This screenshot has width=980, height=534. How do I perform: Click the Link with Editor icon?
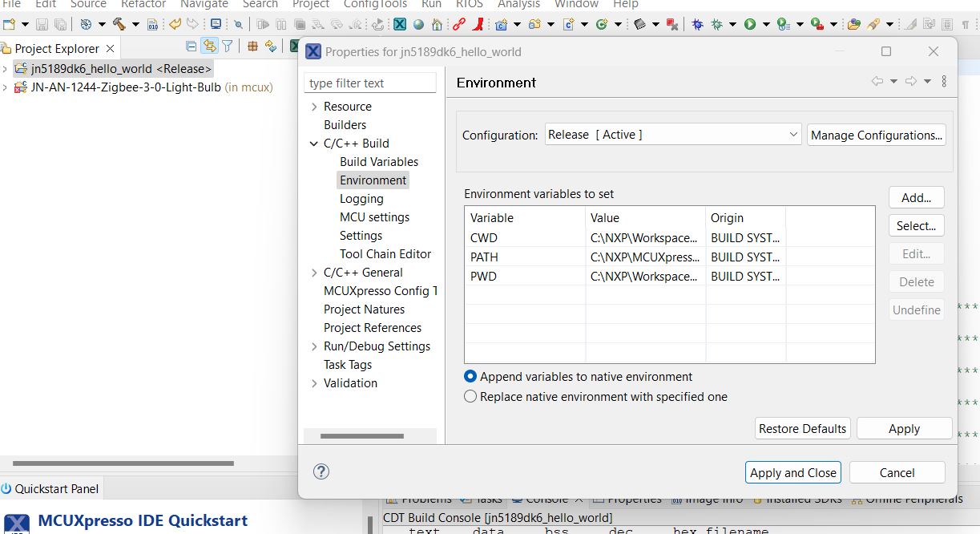[x=210, y=47]
